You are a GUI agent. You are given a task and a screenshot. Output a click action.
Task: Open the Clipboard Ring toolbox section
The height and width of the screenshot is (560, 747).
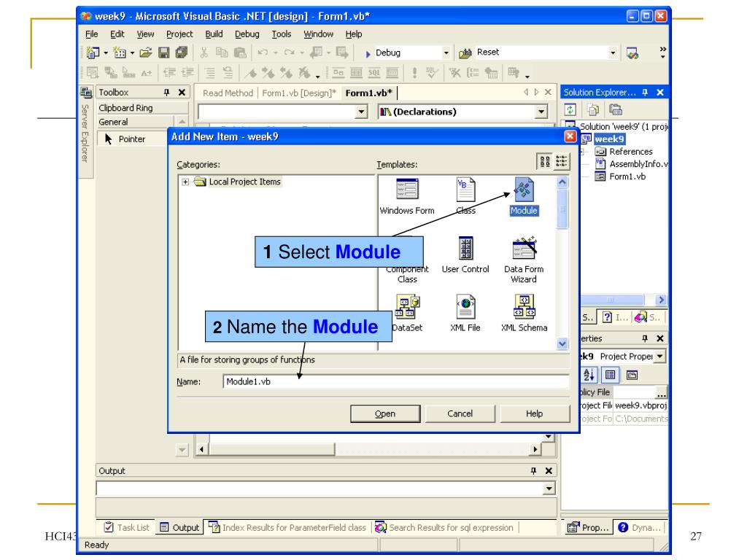142,108
